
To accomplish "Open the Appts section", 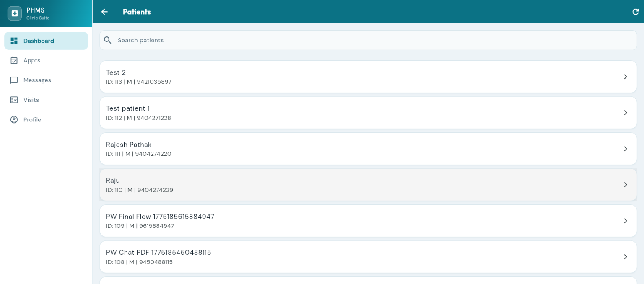I will (46, 60).
